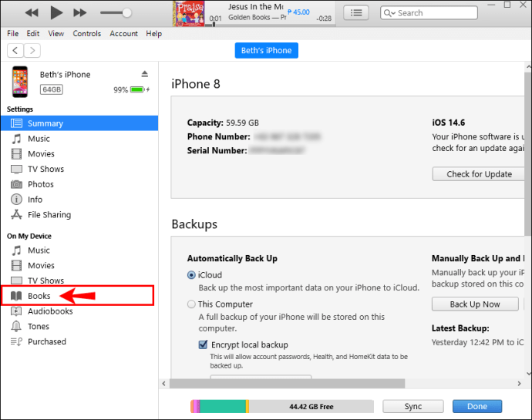Select the iCloud backup radio button

tap(191, 275)
